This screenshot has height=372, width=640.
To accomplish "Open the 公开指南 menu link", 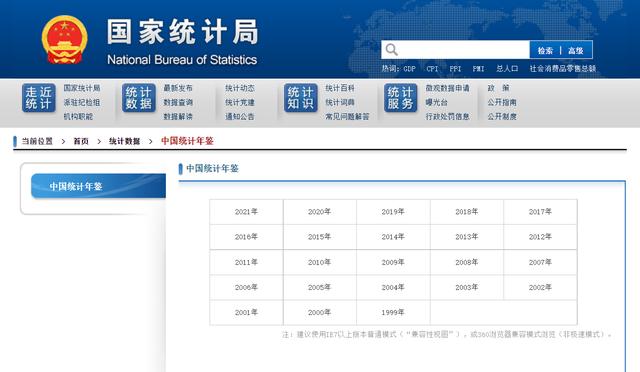I will (x=502, y=102).
